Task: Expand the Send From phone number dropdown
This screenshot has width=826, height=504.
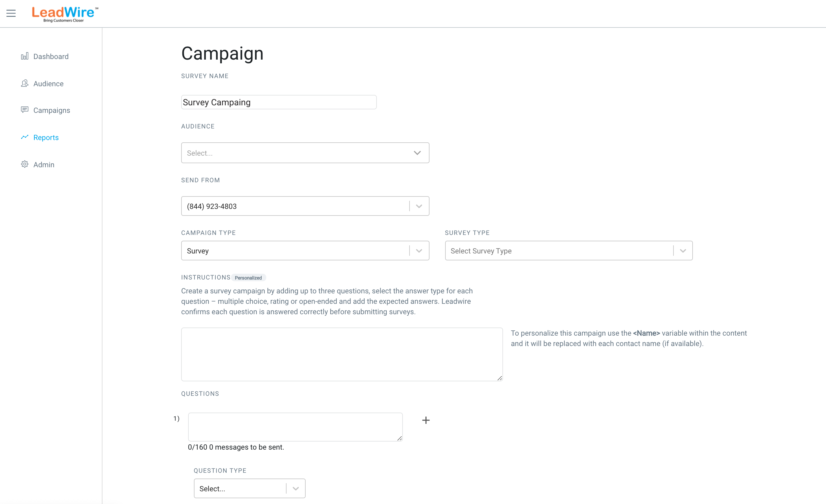Action: pyautogui.click(x=419, y=206)
